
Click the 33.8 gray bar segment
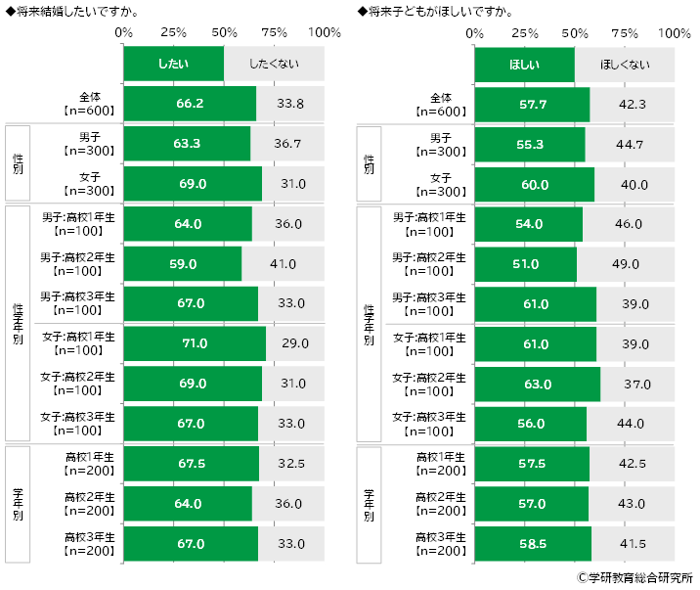coord(290,104)
